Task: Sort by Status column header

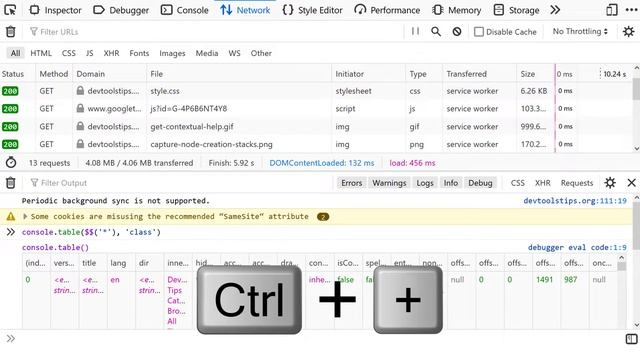Action: point(18,74)
